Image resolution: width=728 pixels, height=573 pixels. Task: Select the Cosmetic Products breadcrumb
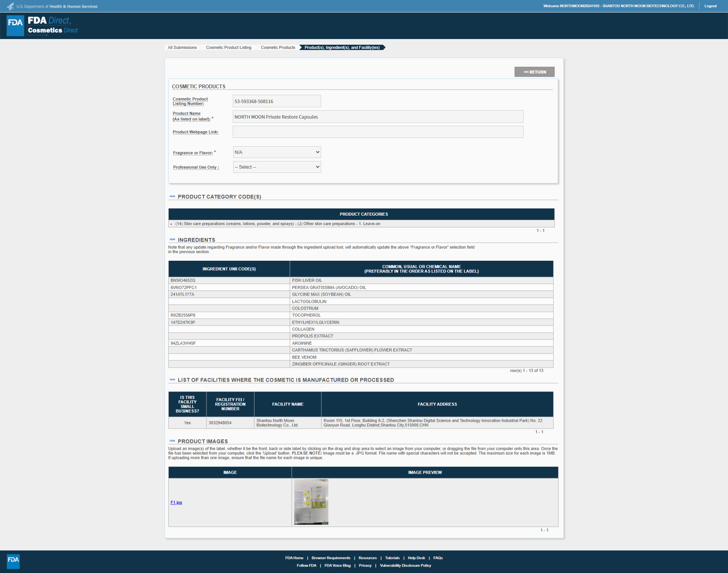coord(278,47)
